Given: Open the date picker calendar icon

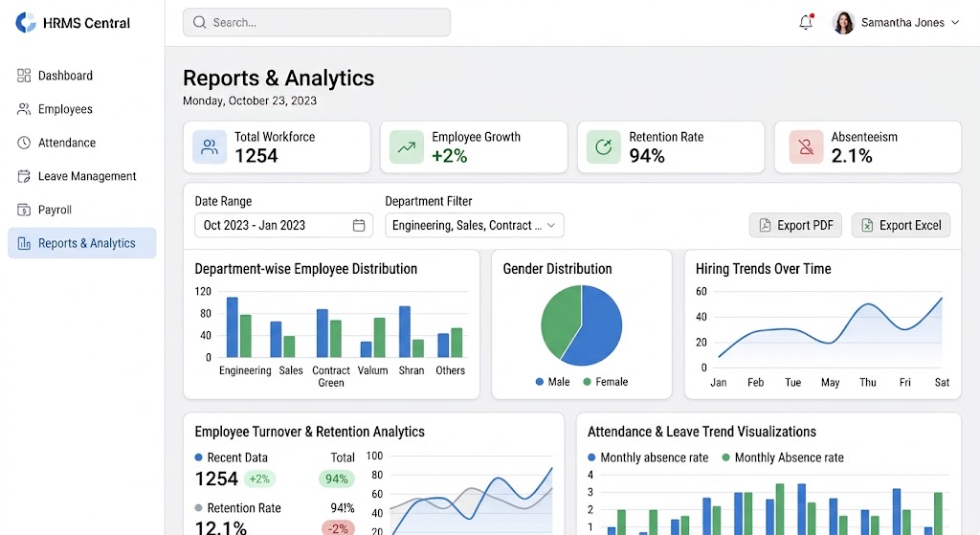Looking at the screenshot, I should click(x=359, y=226).
